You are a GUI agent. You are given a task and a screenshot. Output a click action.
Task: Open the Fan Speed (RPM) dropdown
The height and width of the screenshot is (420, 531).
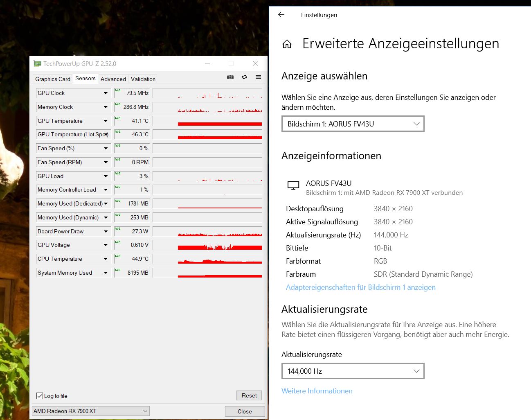tap(106, 163)
